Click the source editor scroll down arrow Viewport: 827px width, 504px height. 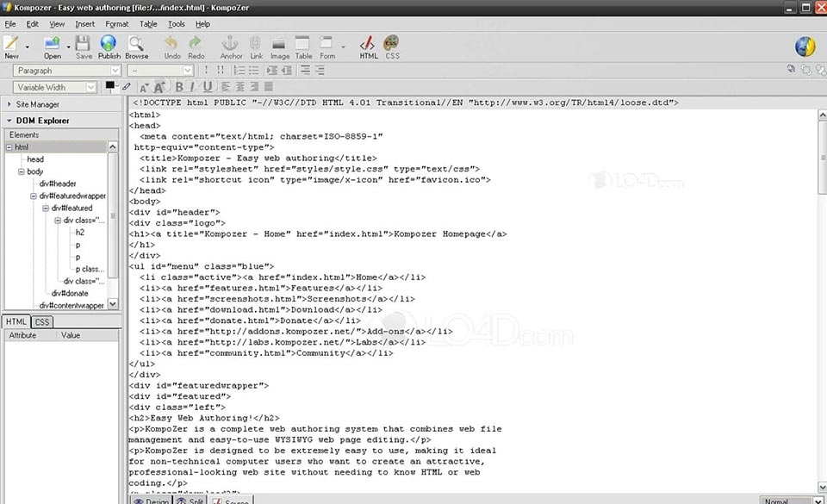822,487
